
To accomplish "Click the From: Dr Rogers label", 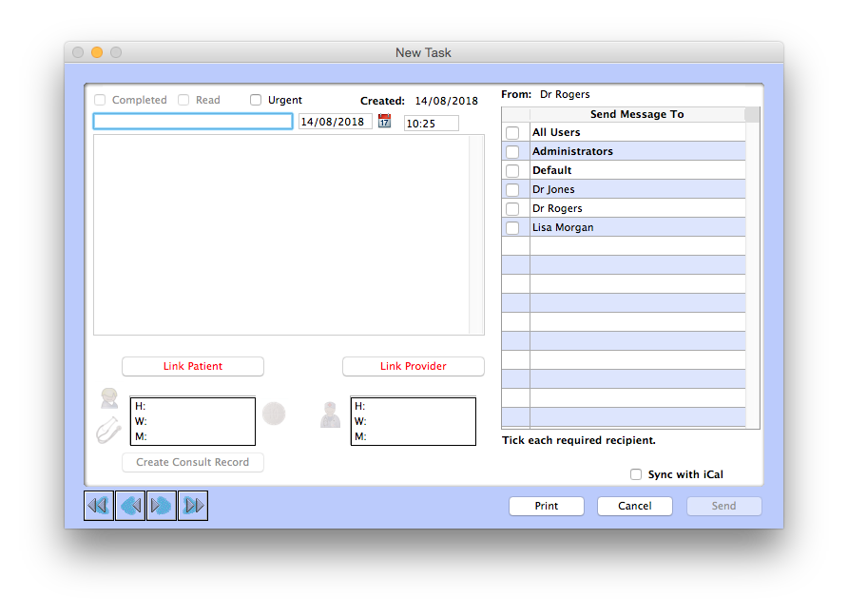I will [545, 94].
